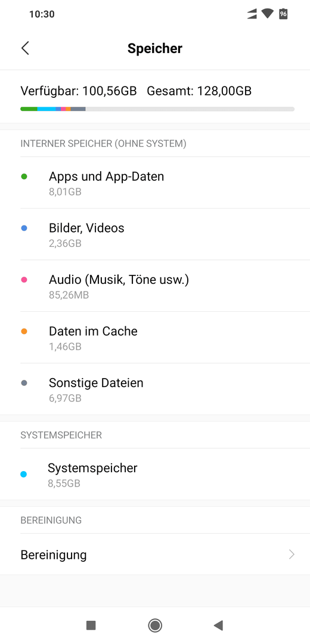Tap the home circle navigation button
Screen dimensions: 310x644
(x=155, y=626)
